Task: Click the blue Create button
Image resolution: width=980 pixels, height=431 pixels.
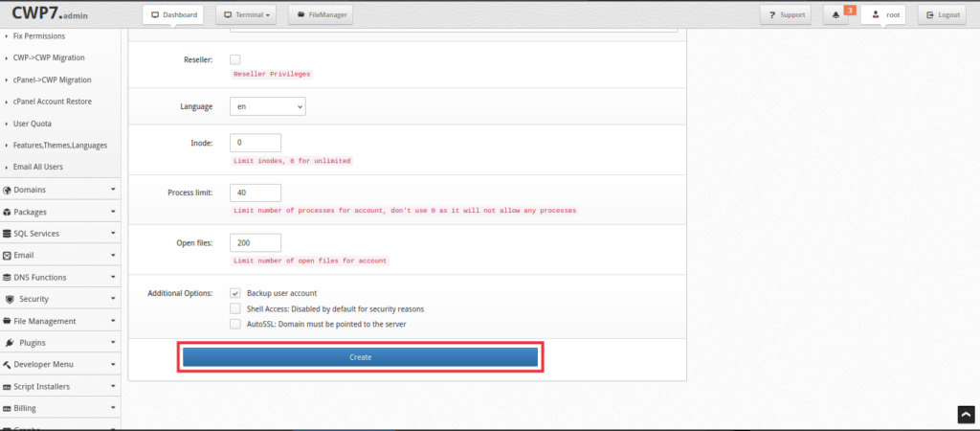Action: coord(360,357)
